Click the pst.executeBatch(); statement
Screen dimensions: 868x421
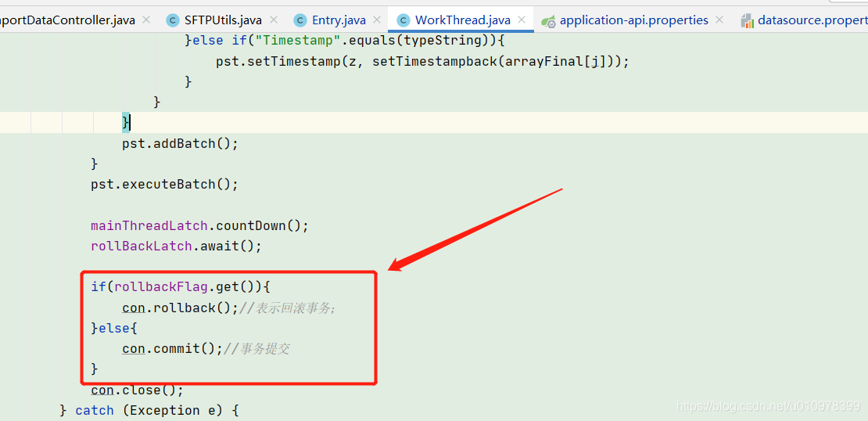(x=164, y=184)
